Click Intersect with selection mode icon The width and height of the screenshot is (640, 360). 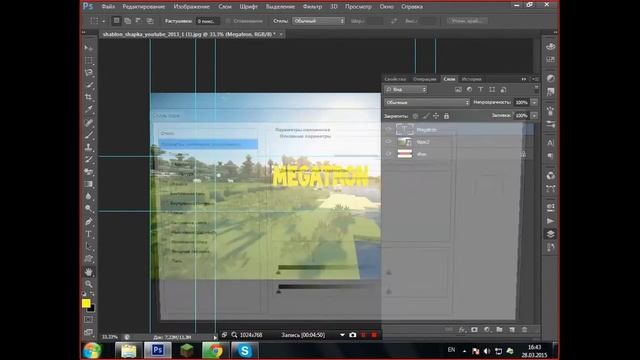click(150, 21)
